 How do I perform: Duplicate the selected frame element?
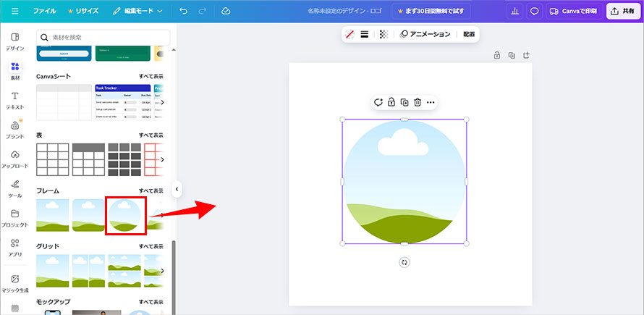404,102
